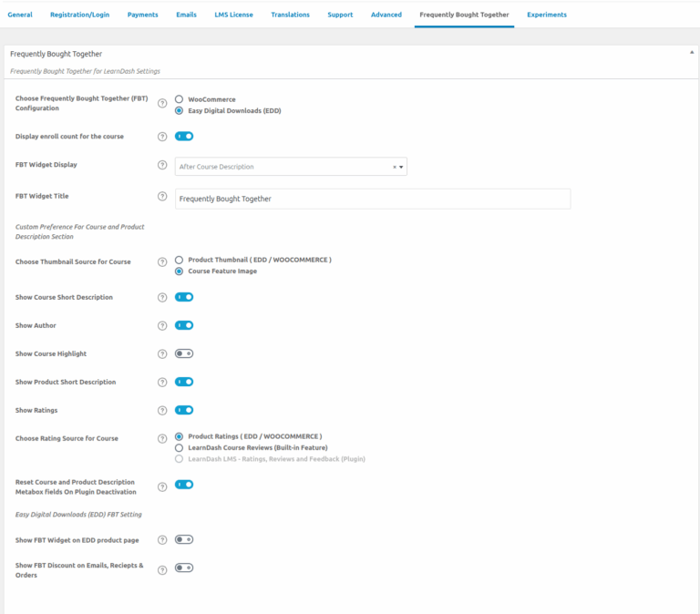
Task: Switch to the LMS License tab
Action: pos(233,15)
